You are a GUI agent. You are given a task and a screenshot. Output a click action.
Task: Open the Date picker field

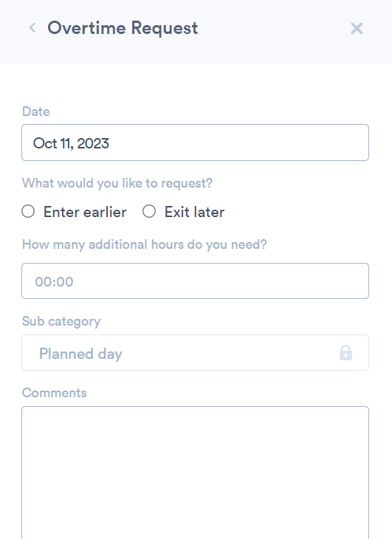click(x=195, y=143)
